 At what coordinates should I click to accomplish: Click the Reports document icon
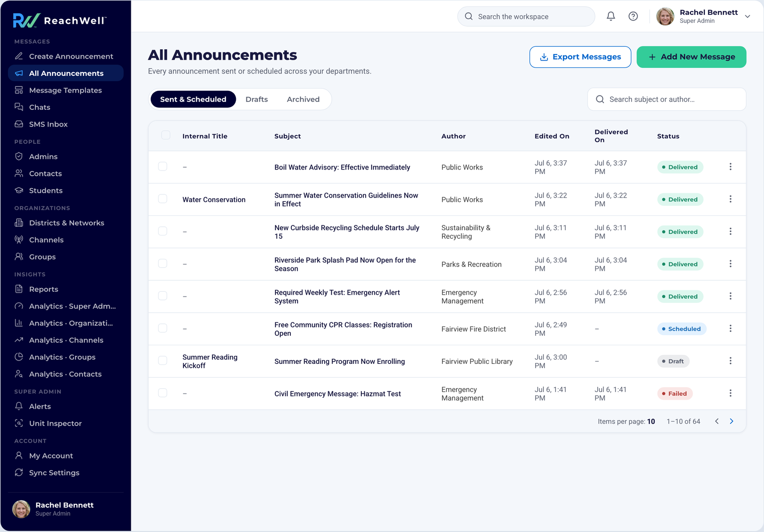click(x=19, y=289)
